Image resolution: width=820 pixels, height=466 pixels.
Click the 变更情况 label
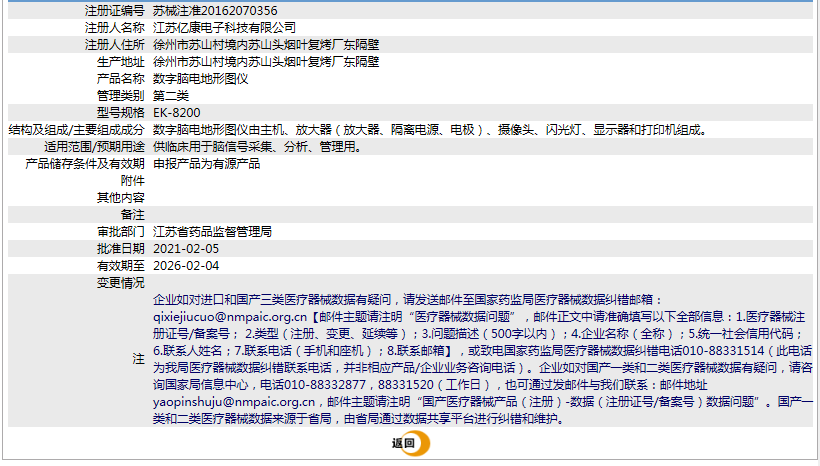(120, 283)
